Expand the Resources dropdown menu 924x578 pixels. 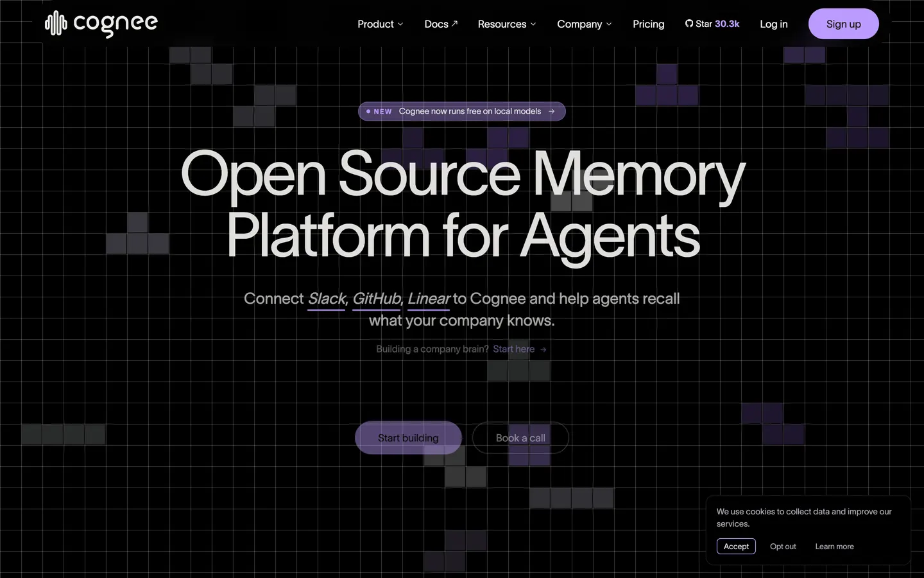(x=506, y=24)
